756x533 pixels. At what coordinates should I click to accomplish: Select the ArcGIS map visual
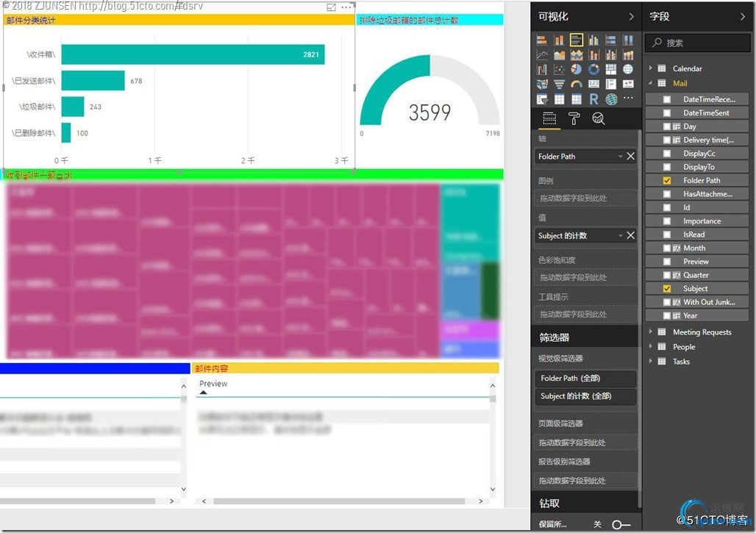pyautogui.click(x=611, y=99)
